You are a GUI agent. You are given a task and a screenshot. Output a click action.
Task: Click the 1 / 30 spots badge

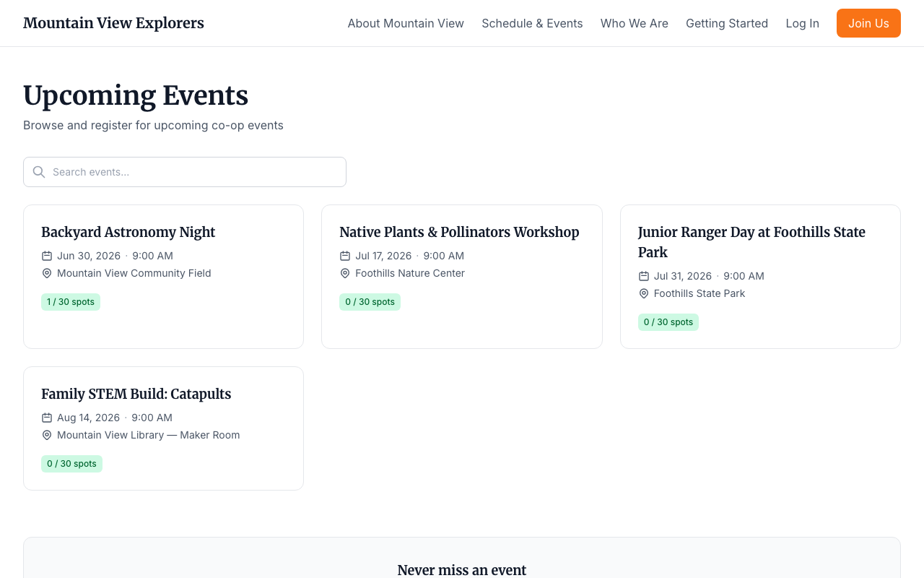pos(71,302)
